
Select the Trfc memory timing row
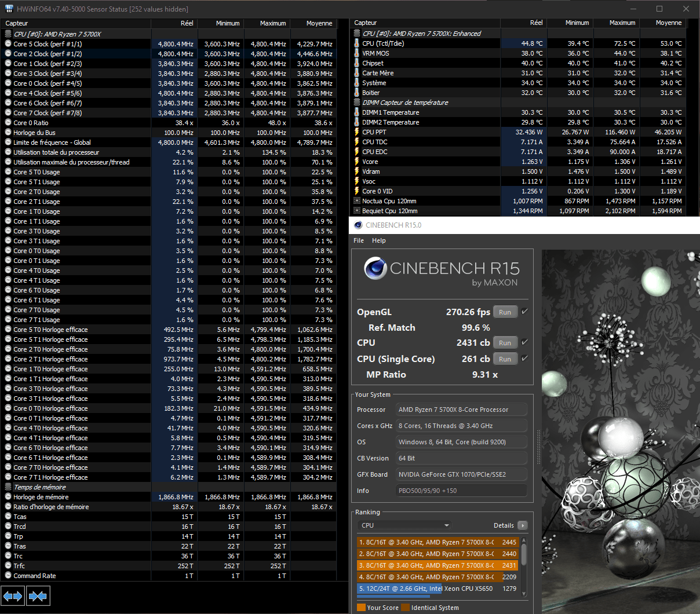point(169,565)
